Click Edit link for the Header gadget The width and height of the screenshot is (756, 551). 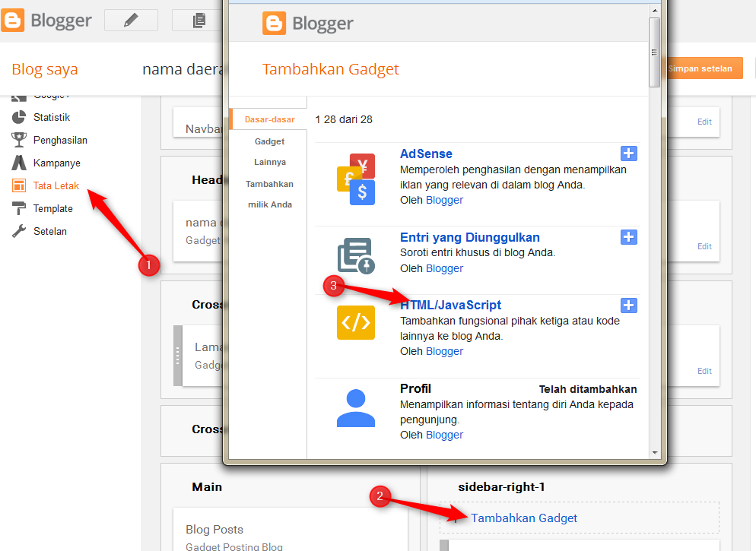pos(704,246)
